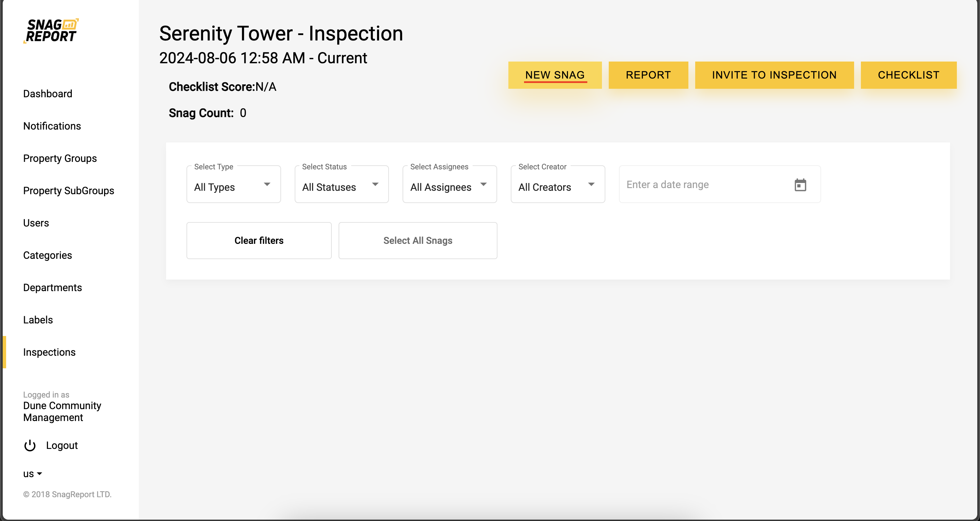
Task: Open the Inspections sidebar item
Action: click(x=49, y=352)
